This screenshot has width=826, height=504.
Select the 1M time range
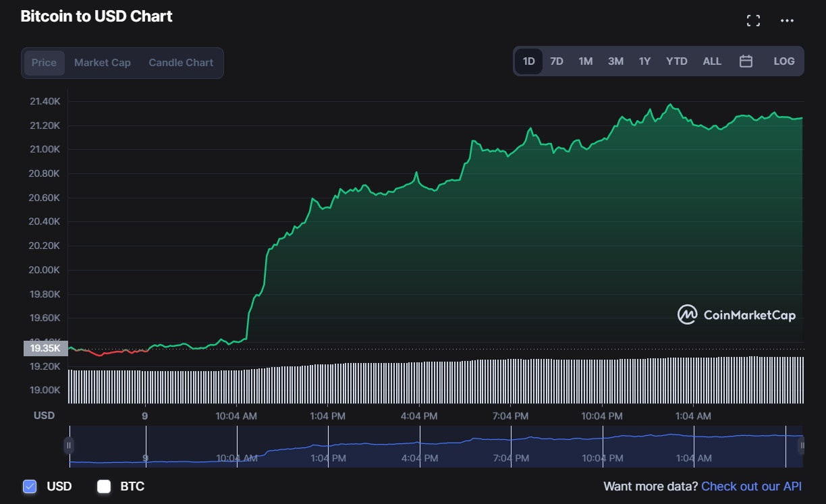pos(585,61)
